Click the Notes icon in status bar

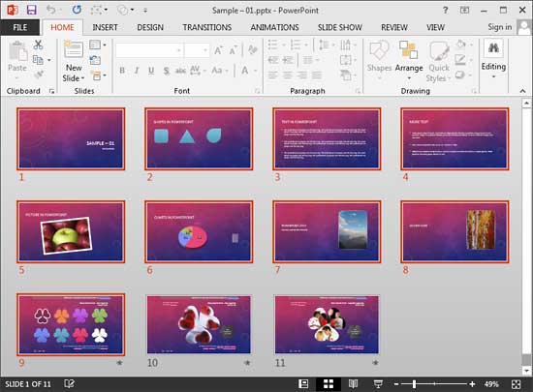70,384
